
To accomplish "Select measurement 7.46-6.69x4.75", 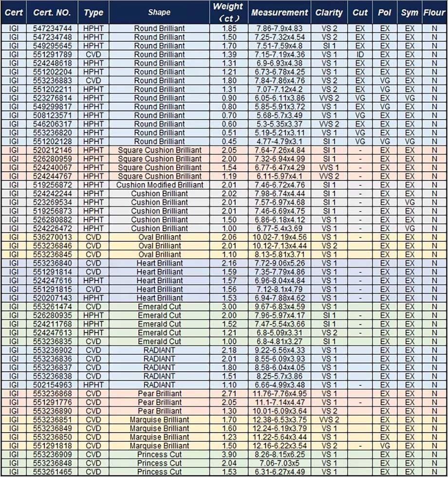I will [280, 211].
